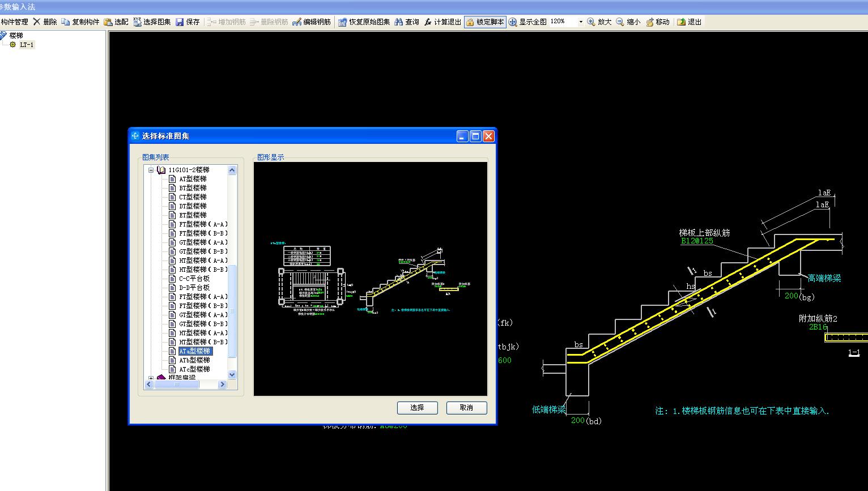Image resolution: width=868 pixels, height=491 pixels.
Task: Click the document icon beside C-C平台板
Action: [173, 279]
